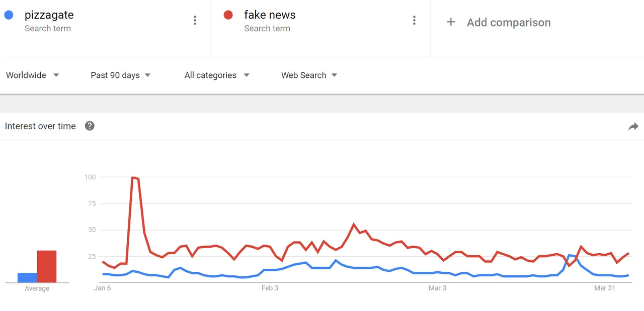The height and width of the screenshot is (311, 644).
Task: Open fake news term options three-dot menu
Action: point(414,20)
